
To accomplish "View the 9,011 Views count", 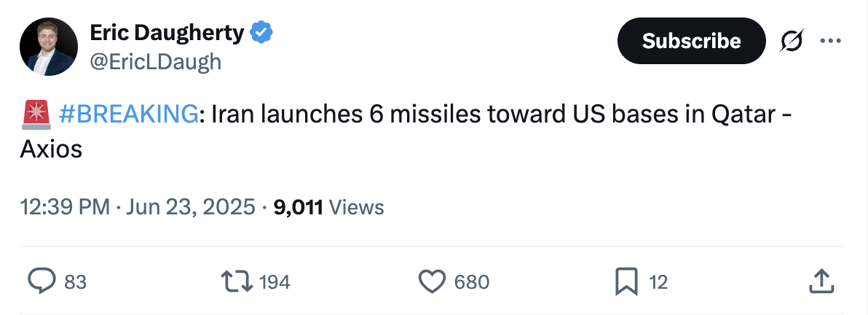I will (x=328, y=207).
